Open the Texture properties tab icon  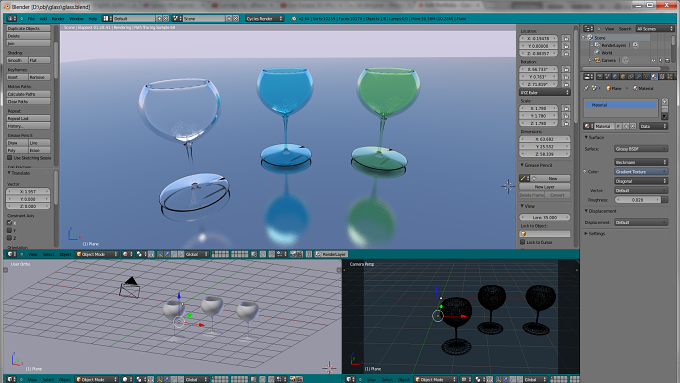pyautogui.click(x=662, y=76)
